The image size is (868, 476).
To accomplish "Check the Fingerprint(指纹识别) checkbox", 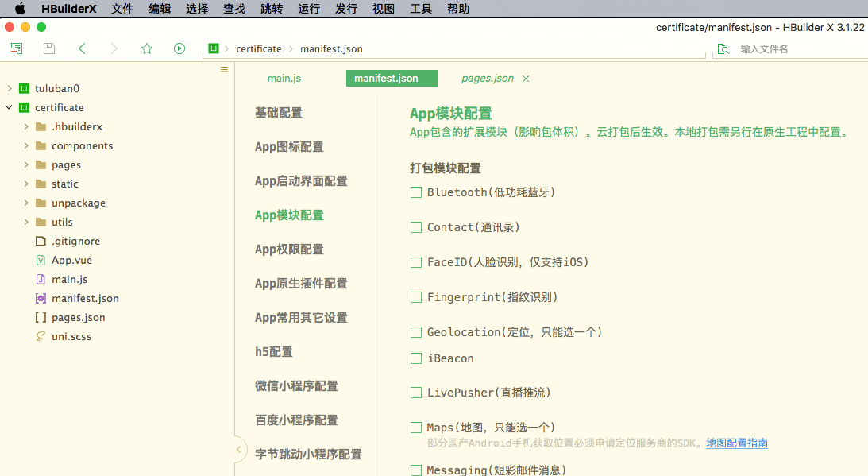I will coord(415,297).
